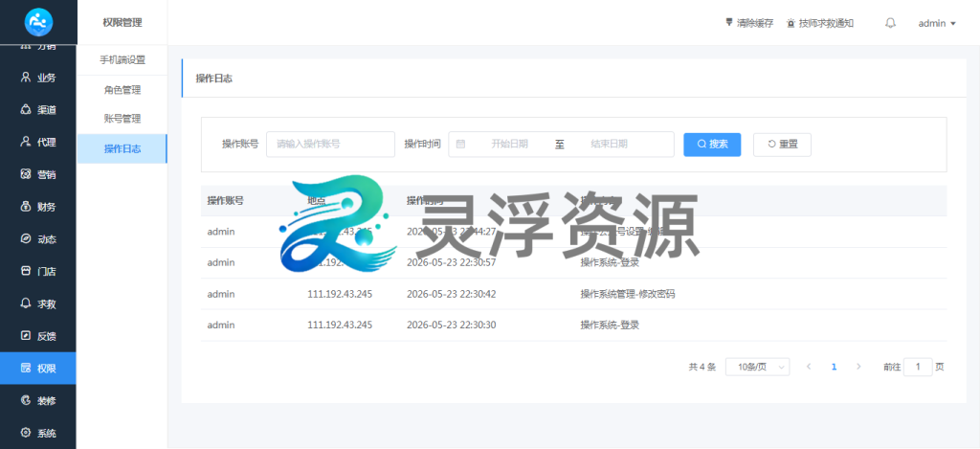Focus the 请输入操作账号 input field
The width and height of the screenshot is (980, 449).
pos(330,144)
